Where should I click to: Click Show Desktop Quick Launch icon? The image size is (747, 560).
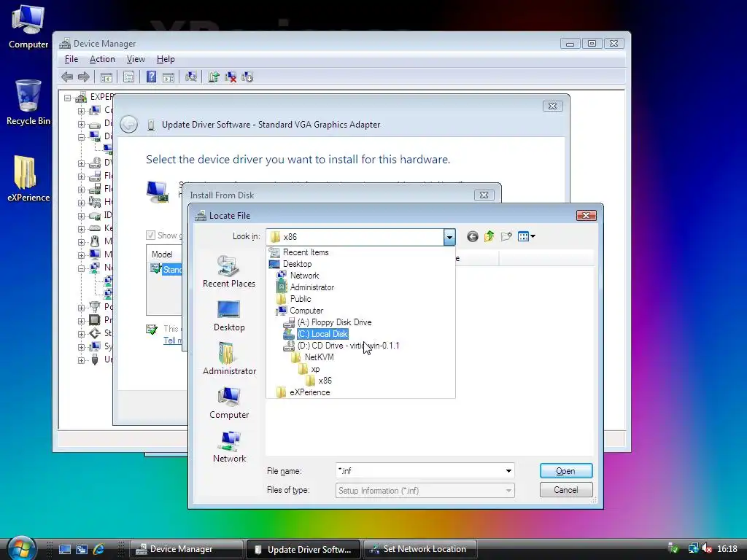[64, 549]
